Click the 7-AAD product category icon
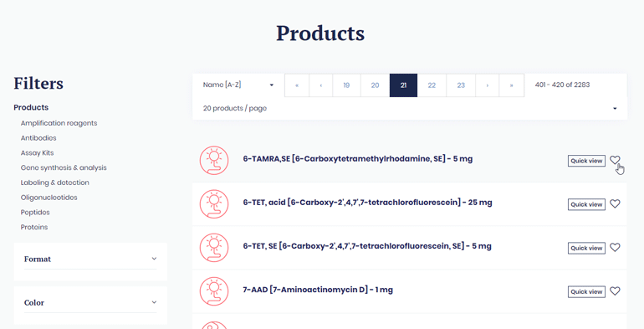Viewport: 644px width, 329px height. (214, 290)
